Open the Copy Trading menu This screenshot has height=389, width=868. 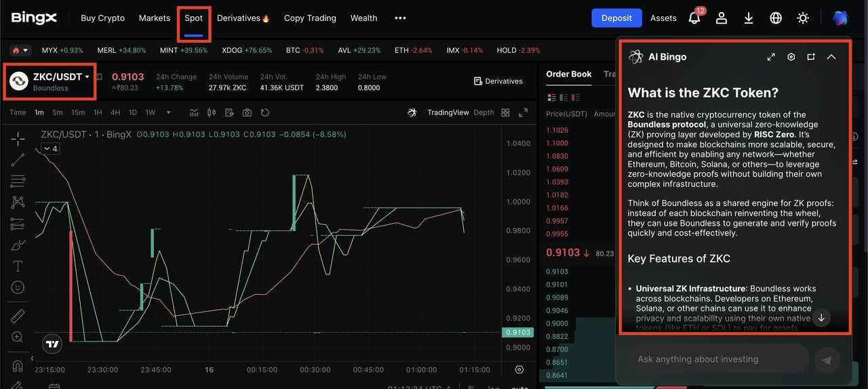(310, 18)
